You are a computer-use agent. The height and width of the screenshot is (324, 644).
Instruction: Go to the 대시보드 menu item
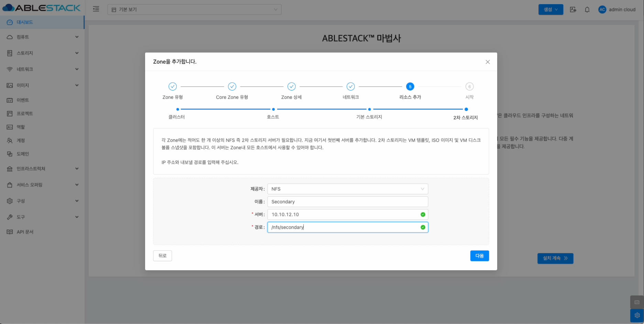[x=25, y=22]
